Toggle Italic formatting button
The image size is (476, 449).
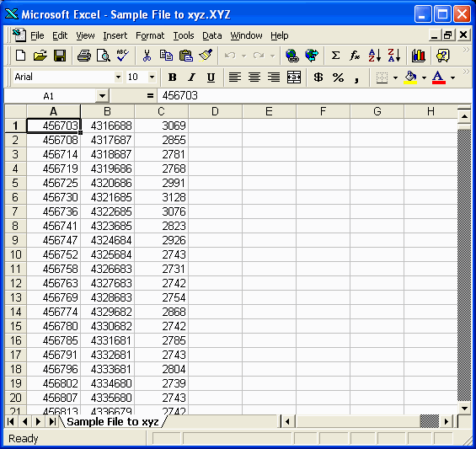coord(191,78)
